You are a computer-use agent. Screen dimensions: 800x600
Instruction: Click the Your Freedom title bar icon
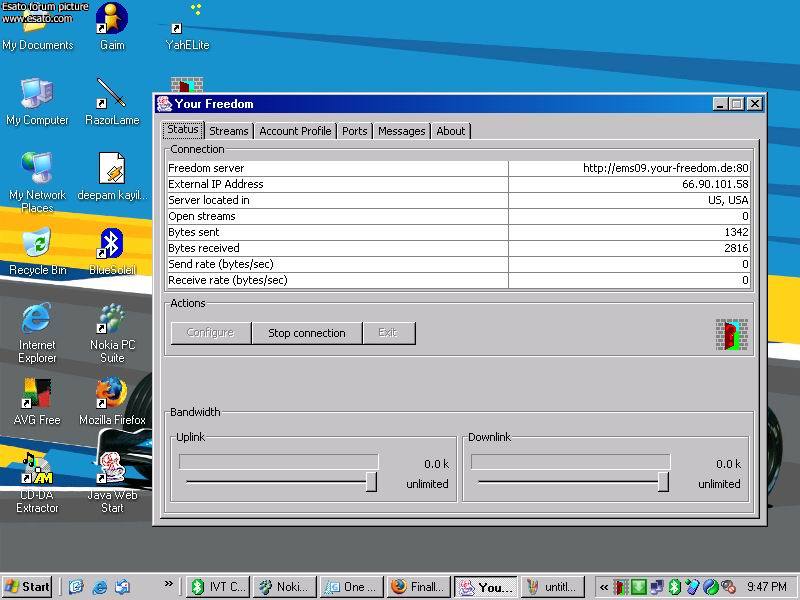[164, 104]
